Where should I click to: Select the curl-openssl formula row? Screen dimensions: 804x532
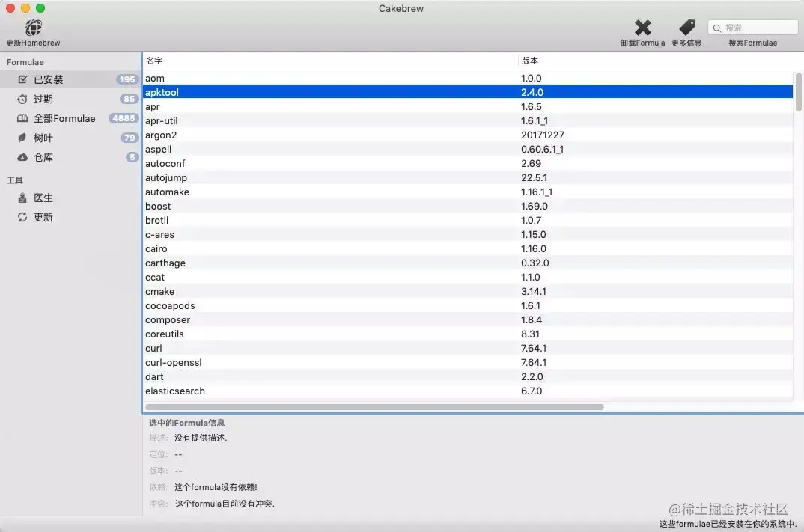coord(468,362)
